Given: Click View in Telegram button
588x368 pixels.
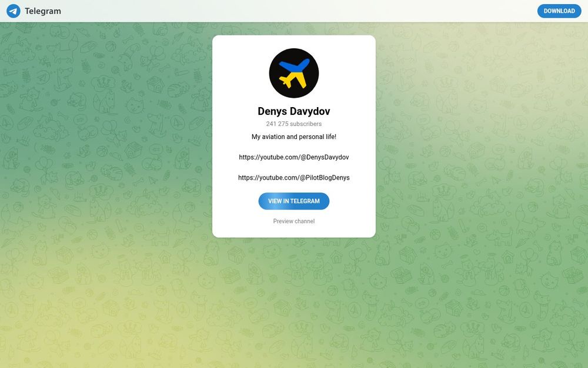Looking at the screenshot, I should (x=294, y=201).
